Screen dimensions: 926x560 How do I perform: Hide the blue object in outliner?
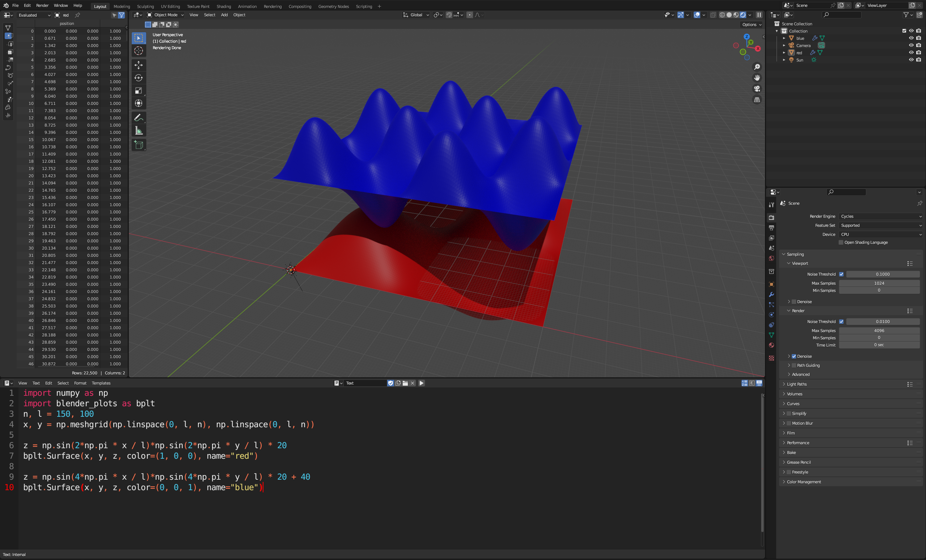click(x=911, y=38)
